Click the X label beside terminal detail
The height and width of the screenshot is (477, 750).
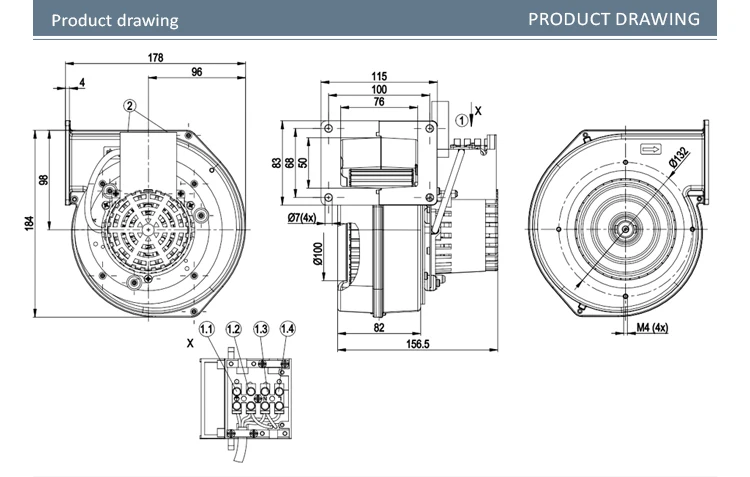[x=190, y=343]
